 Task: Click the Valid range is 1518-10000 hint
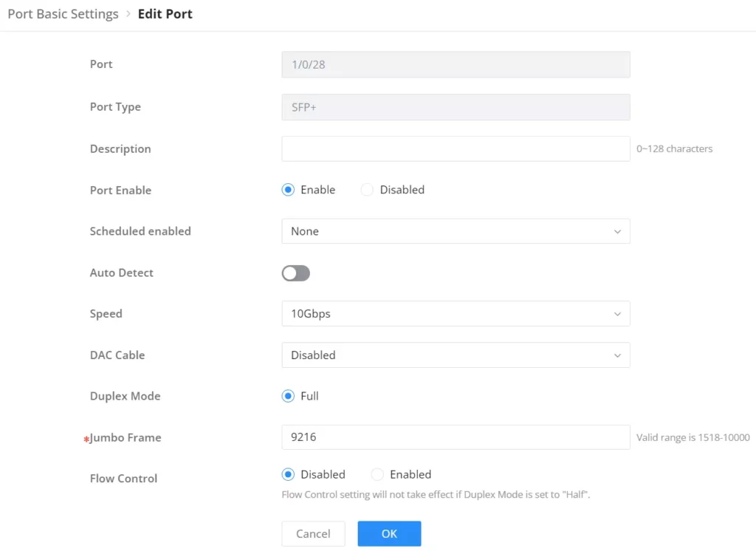coord(693,437)
